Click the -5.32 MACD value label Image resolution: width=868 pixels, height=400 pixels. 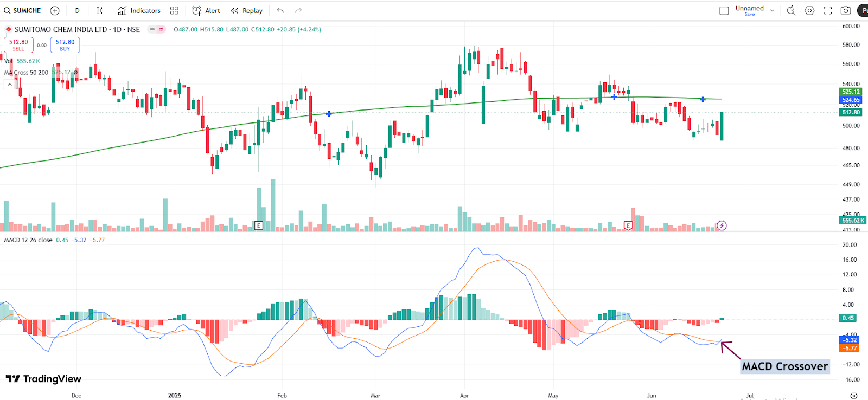tap(850, 340)
